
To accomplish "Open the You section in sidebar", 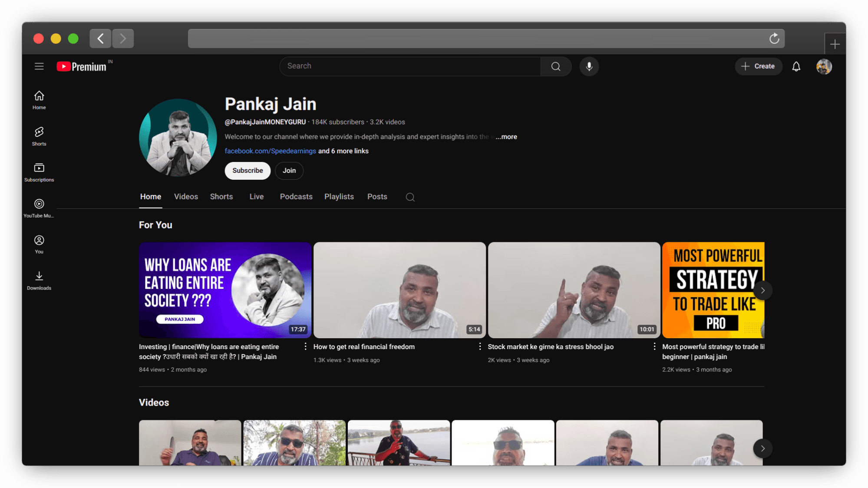I will [x=39, y=244].
